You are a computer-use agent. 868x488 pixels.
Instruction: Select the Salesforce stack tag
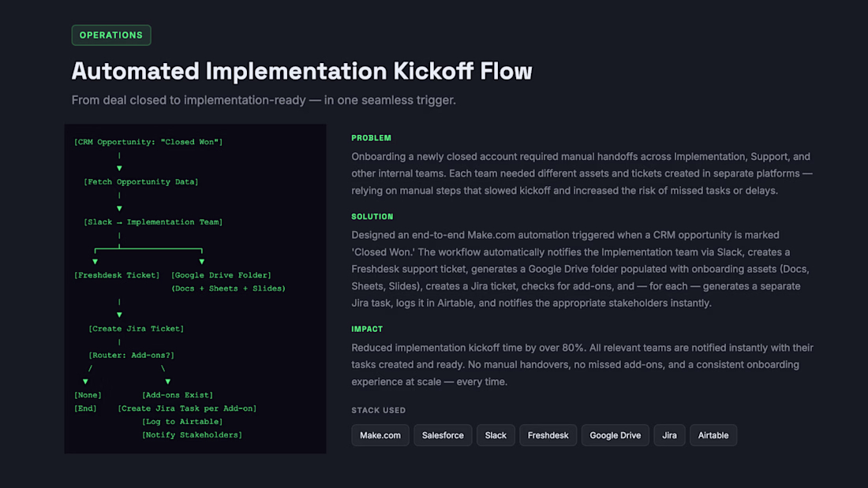(x=443, y=435)
